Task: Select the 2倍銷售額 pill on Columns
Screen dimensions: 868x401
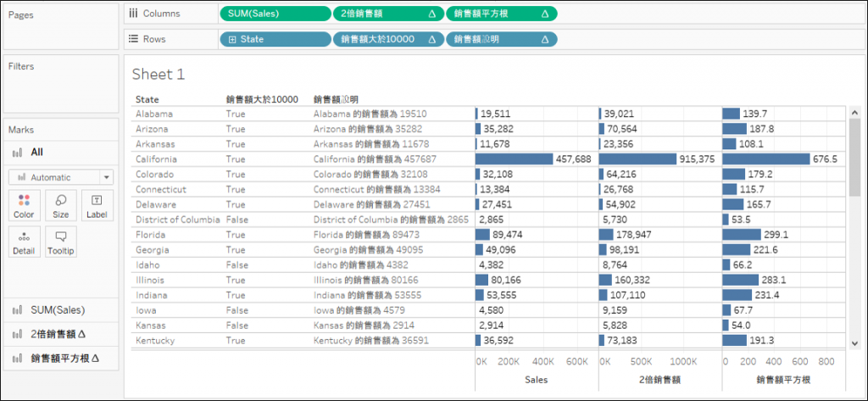Action: pos(388,14)
